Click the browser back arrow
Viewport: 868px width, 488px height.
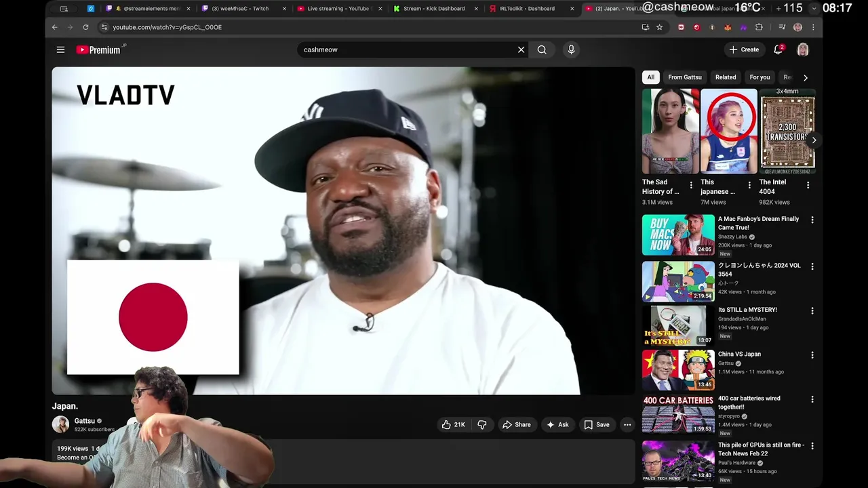point(55,27)
